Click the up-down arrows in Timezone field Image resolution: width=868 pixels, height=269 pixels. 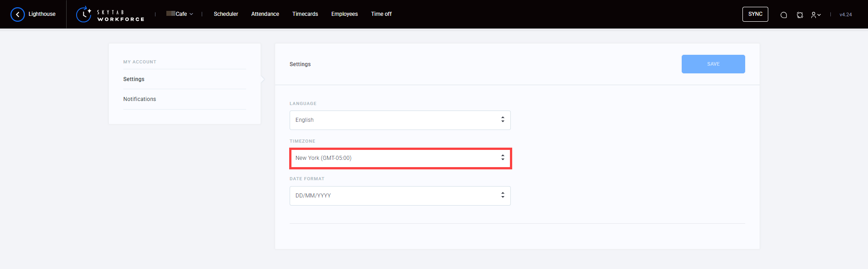point(503,158)
